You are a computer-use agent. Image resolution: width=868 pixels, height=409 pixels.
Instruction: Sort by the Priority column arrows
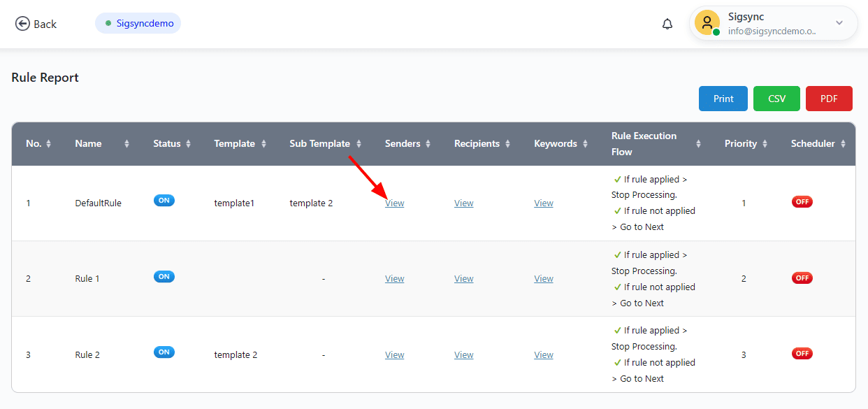pyautogui.click(x=765, y=144)
